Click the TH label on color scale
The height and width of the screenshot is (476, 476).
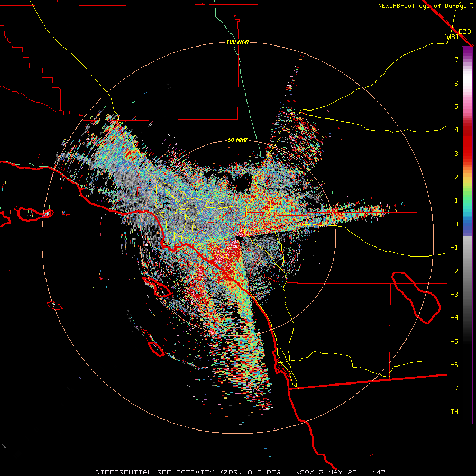[x=454, y=412]
